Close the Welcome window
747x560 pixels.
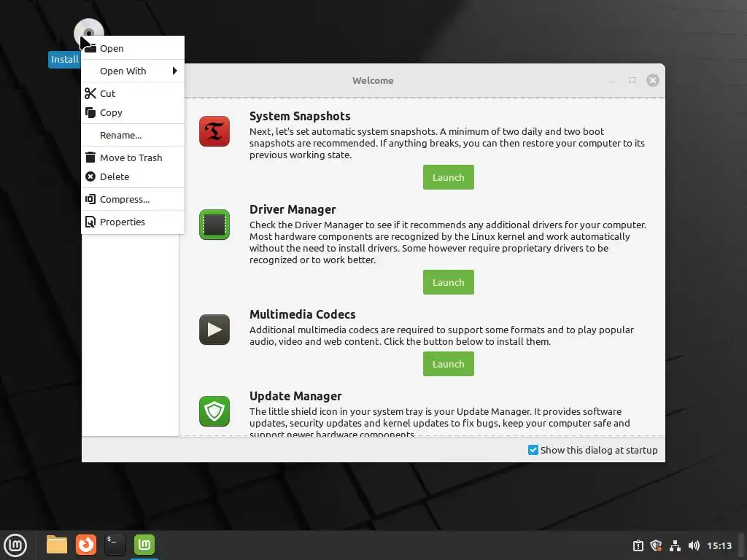(653, 80)
